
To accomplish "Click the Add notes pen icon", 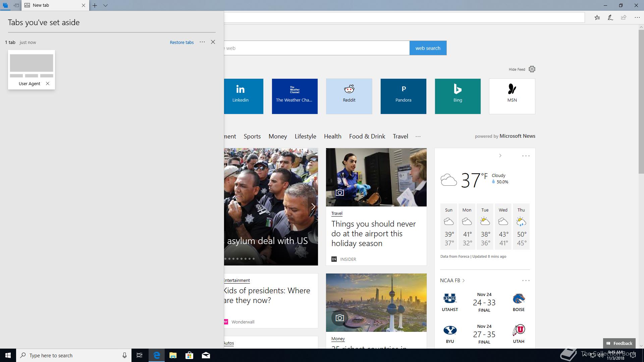I will point(610,18).
